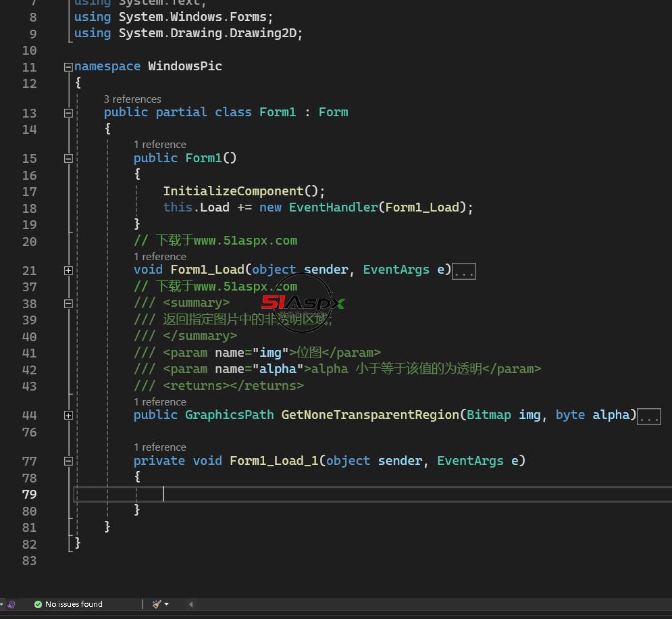Collapse the Form1_Load_1 method
This screenshot has width=672, height=619.
(68, 462)
